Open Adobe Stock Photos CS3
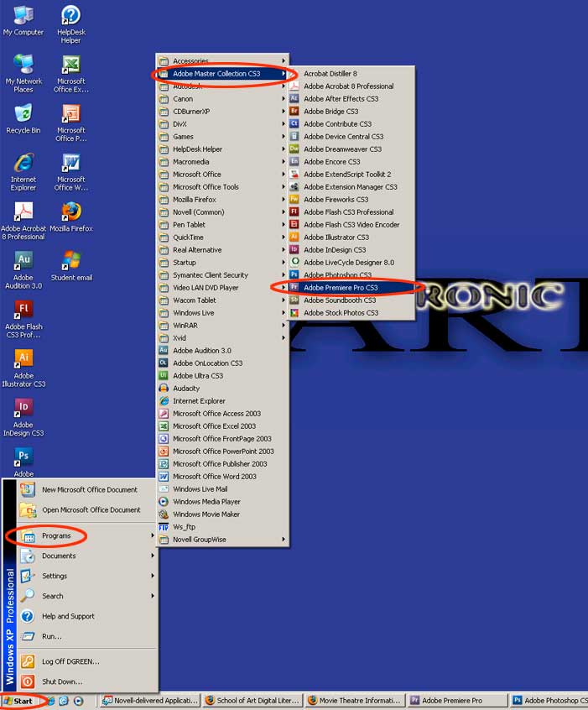The width and height of the screenshot is (588, 710). pyautogui.click(x=351, y=313)
